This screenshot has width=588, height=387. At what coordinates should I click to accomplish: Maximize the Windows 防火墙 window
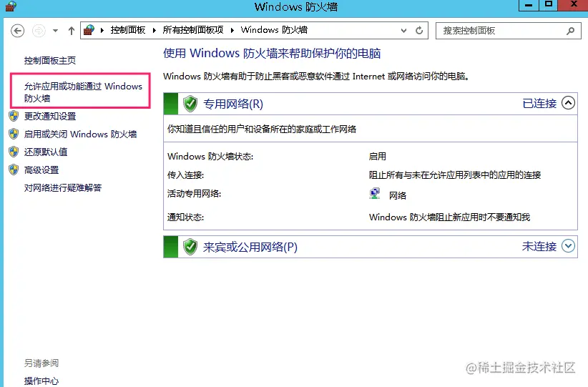(x=549, y=5)
